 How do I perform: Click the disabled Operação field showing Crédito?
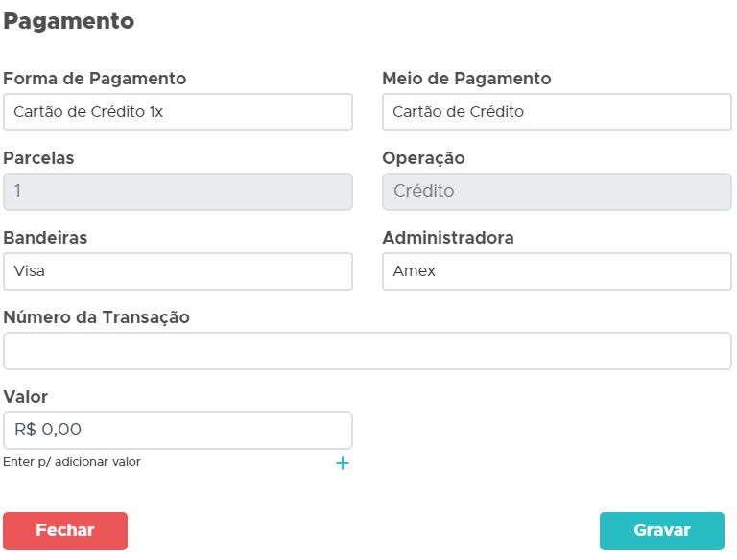(557, 192)
